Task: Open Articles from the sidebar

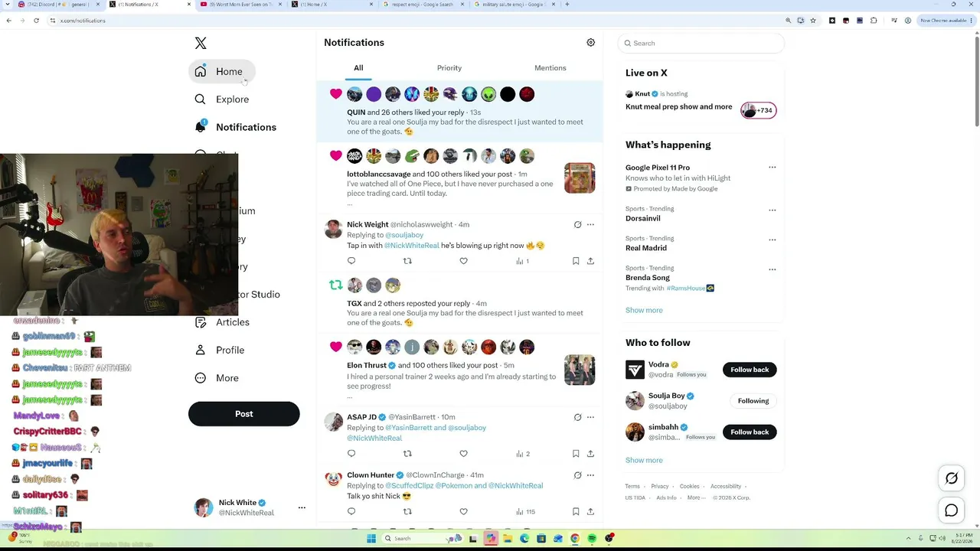Action: tap(222, 322)
